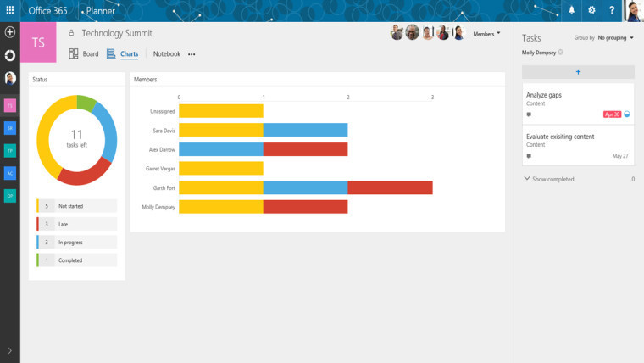Open the more options ellipsis menu

192,54
